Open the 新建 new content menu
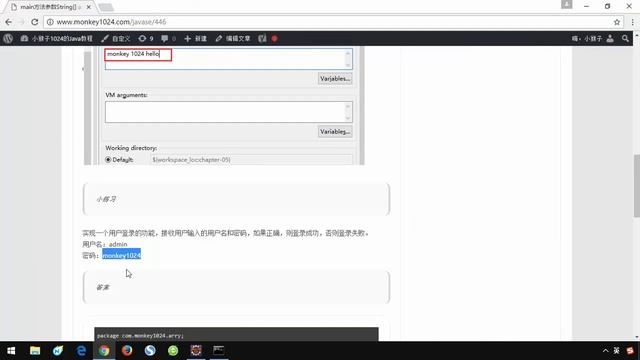Viewport: 640px width, 360px height. pos(196,38)
